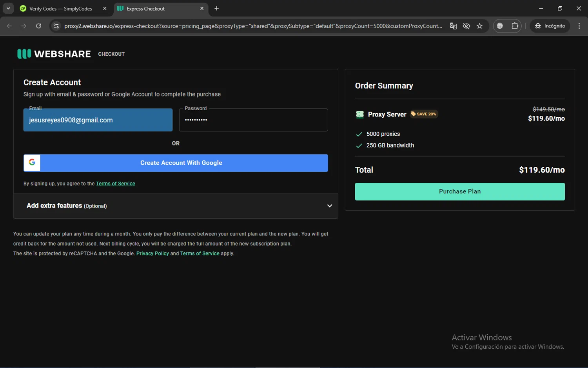Click the Create Account heading
Viewport: 588px width, 368px height.
[52, 82]
